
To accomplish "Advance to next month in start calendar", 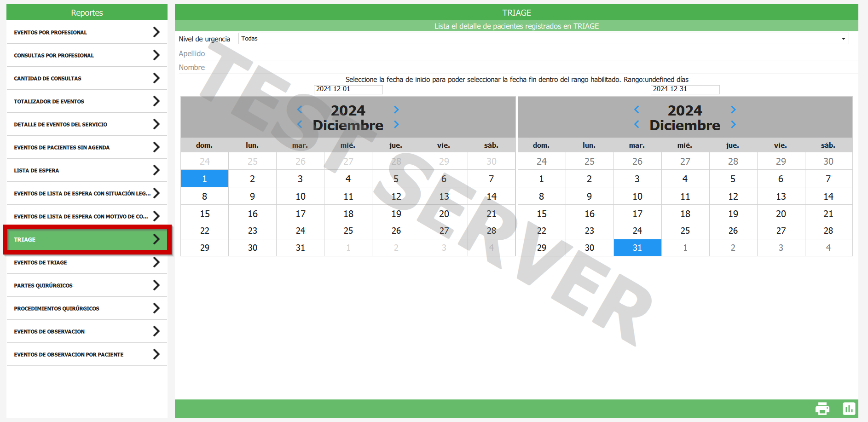I will (x=396, y=125).
